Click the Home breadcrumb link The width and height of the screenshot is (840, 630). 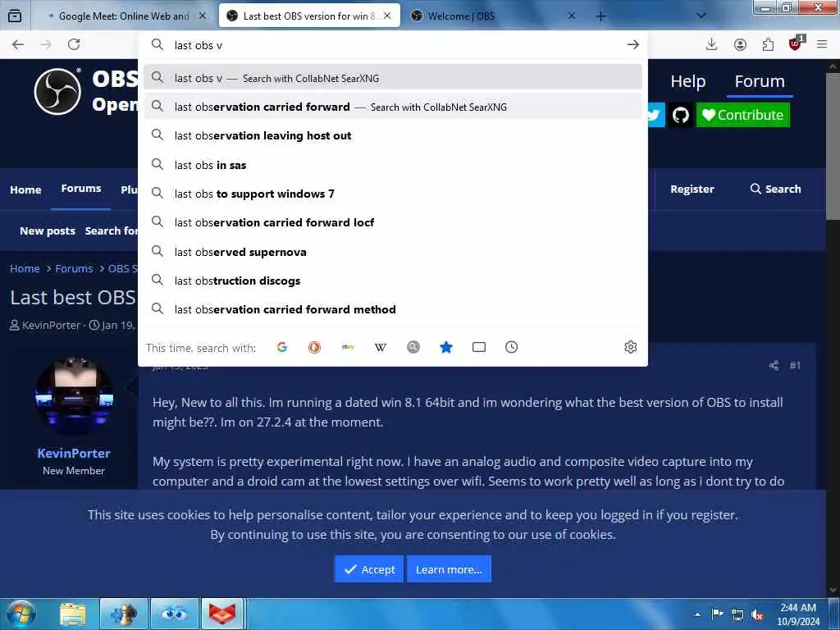25,268
